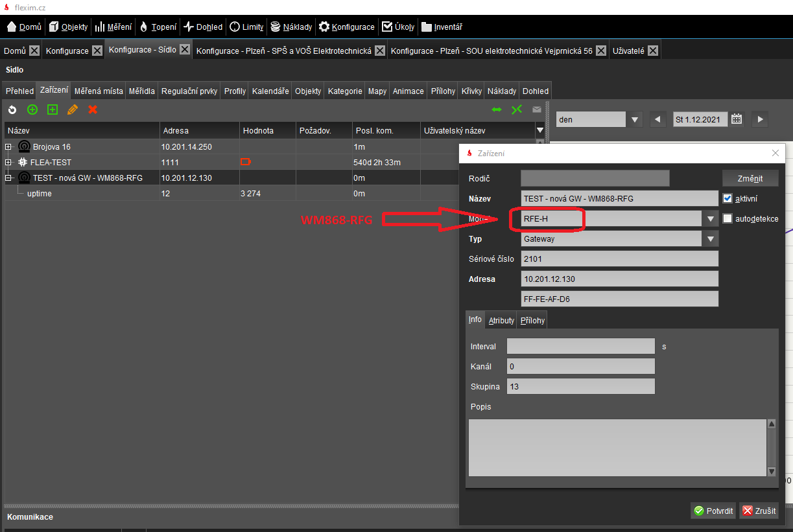Open the Objekty main menu
The image size is (793, 532).
coord(68,27)
